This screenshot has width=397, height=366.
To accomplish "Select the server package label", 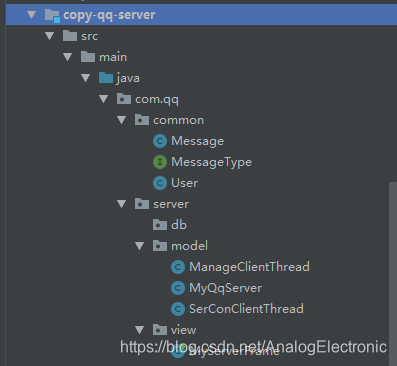I will click(x=171, y=204).
